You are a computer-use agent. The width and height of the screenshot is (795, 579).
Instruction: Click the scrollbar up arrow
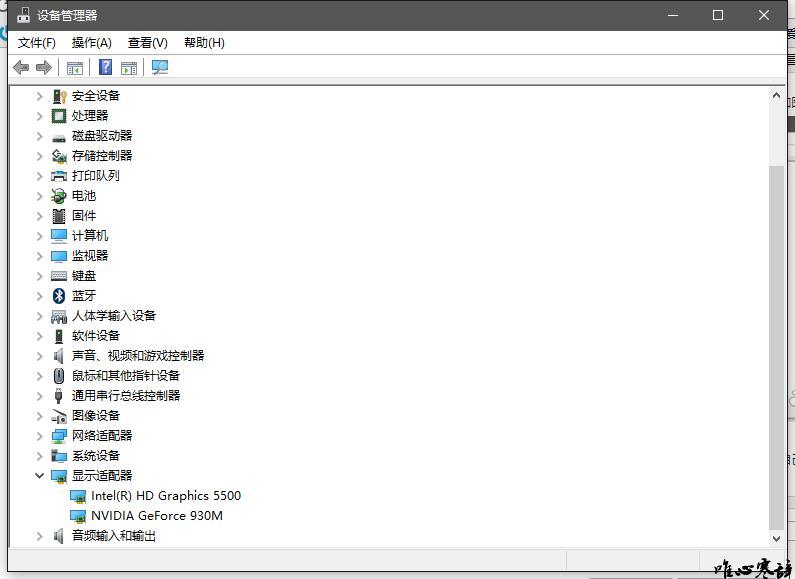click(x=776, y=95)
